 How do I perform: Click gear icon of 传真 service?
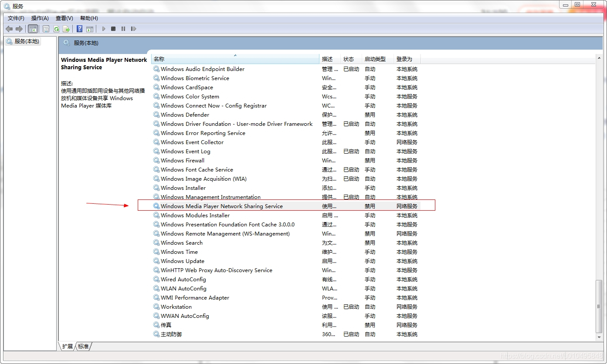tap(156, 325)
